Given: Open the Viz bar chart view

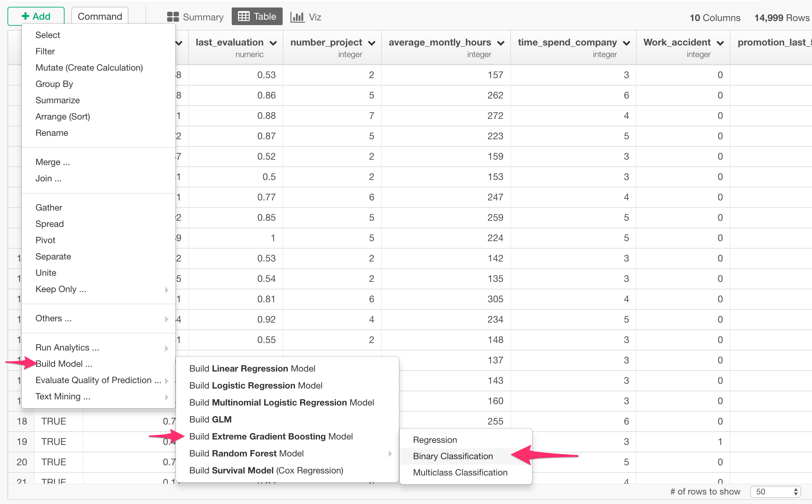Looking at the screenshot, I should (305, 16).
